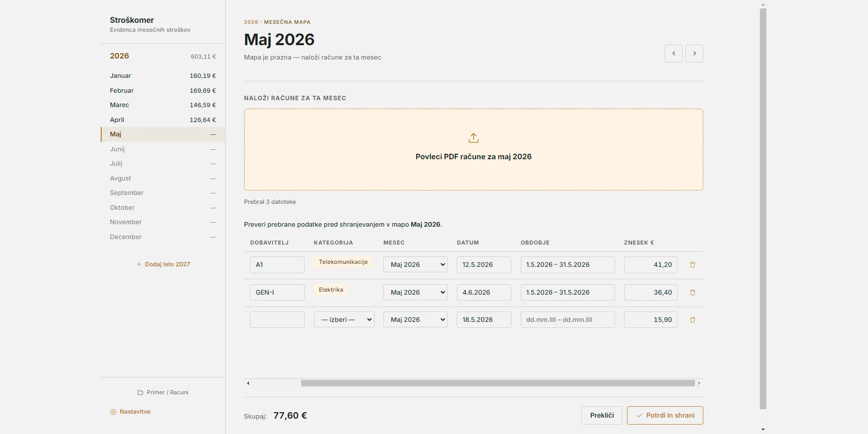Open the Nastavitve settings link

pyautogui.click(x=130, y=412)
